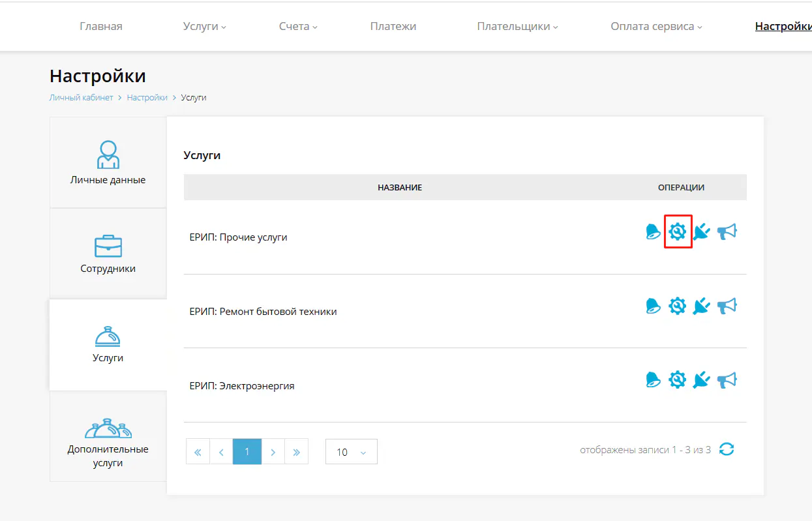Viewport: 812px width, 521px height.
Task: Go to Главная in top navigation
Action: coord(101,27)
